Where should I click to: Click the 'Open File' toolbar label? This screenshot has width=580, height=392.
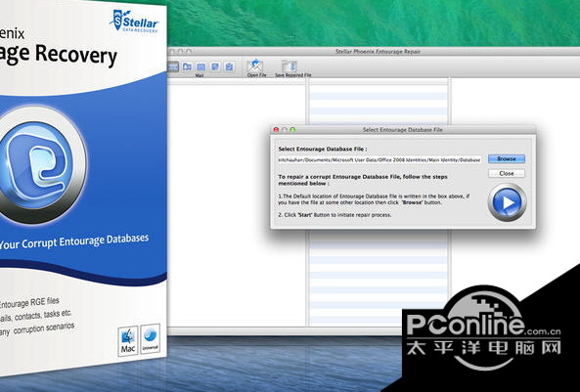pyautogui.click(x=256, y=75)
